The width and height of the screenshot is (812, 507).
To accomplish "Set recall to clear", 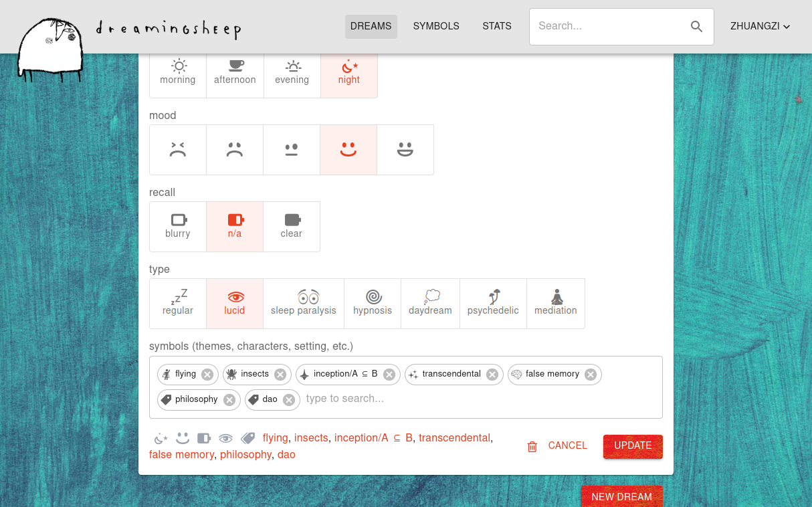I will [x=292, y=227].
